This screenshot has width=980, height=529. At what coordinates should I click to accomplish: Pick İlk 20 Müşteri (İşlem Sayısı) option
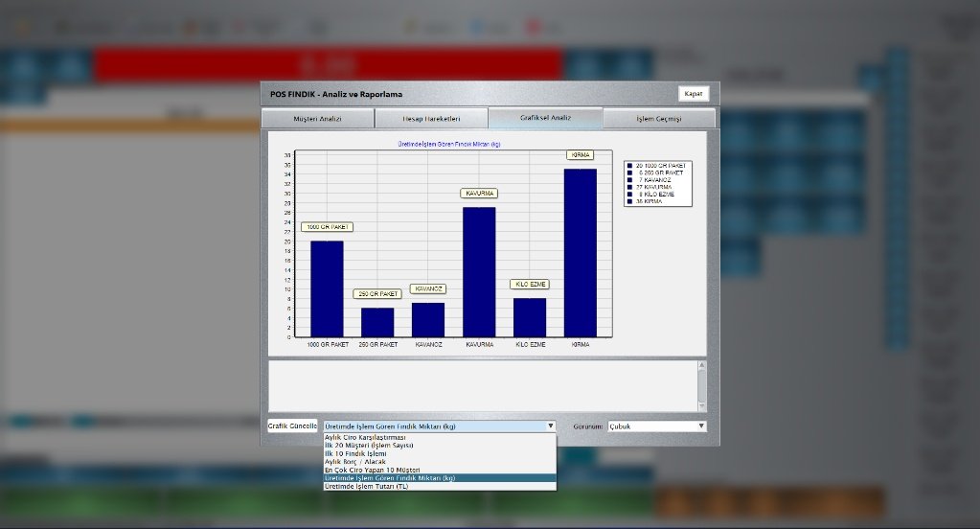(x=376, y=445)
